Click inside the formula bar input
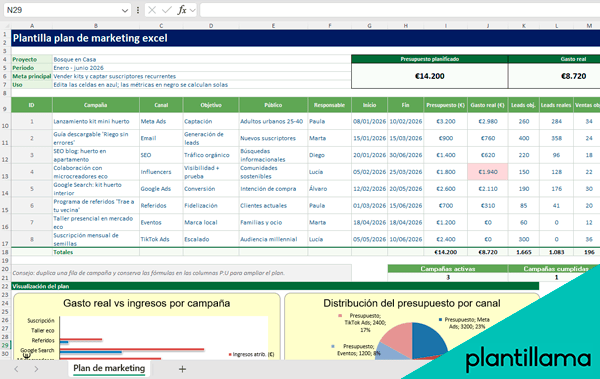Viewport: 600px width, 379px height. (400, 10)
